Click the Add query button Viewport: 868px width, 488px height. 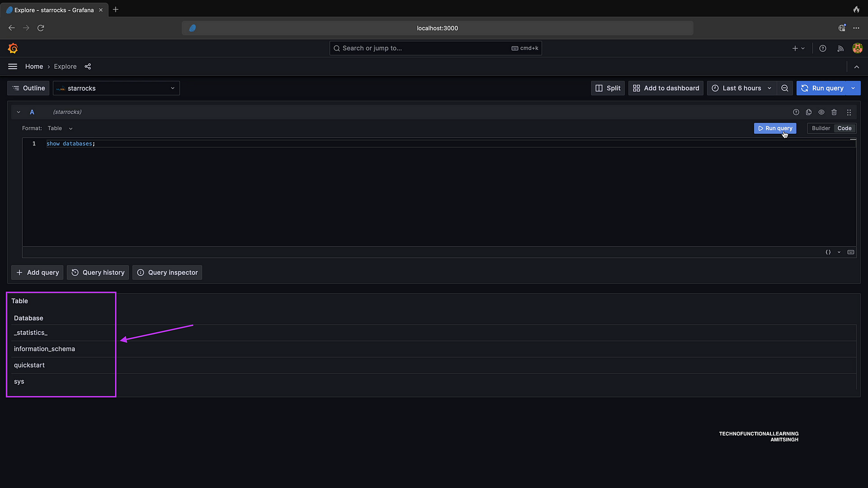37,273
